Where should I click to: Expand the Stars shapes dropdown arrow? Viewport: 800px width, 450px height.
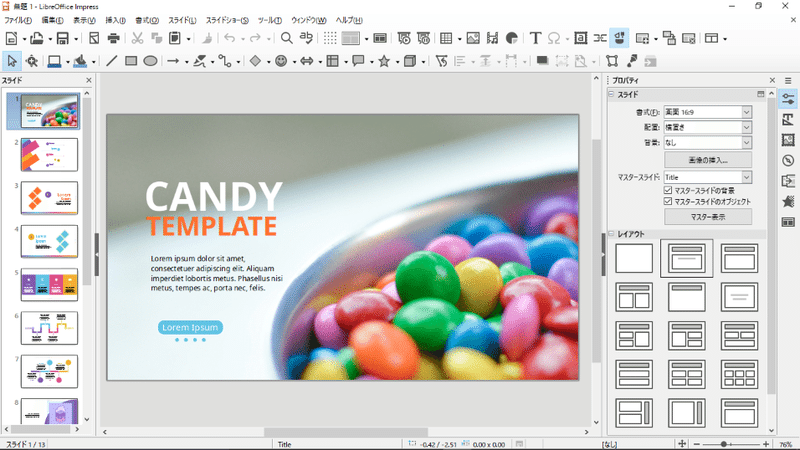(x=396, y=62)
